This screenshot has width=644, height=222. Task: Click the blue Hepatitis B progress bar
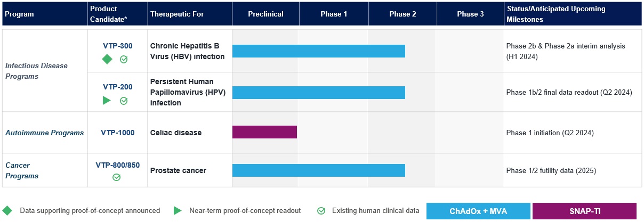coord(318,51)
